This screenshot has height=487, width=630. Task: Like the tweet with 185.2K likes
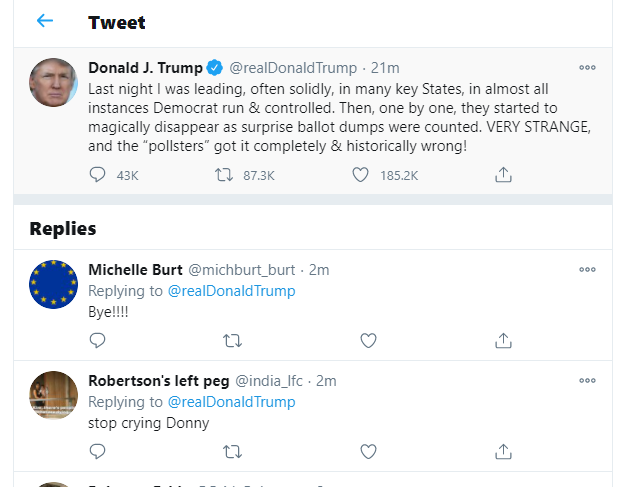360,175
